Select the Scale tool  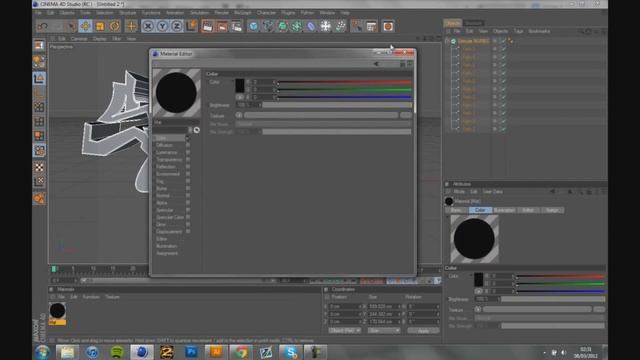(100, 27)
